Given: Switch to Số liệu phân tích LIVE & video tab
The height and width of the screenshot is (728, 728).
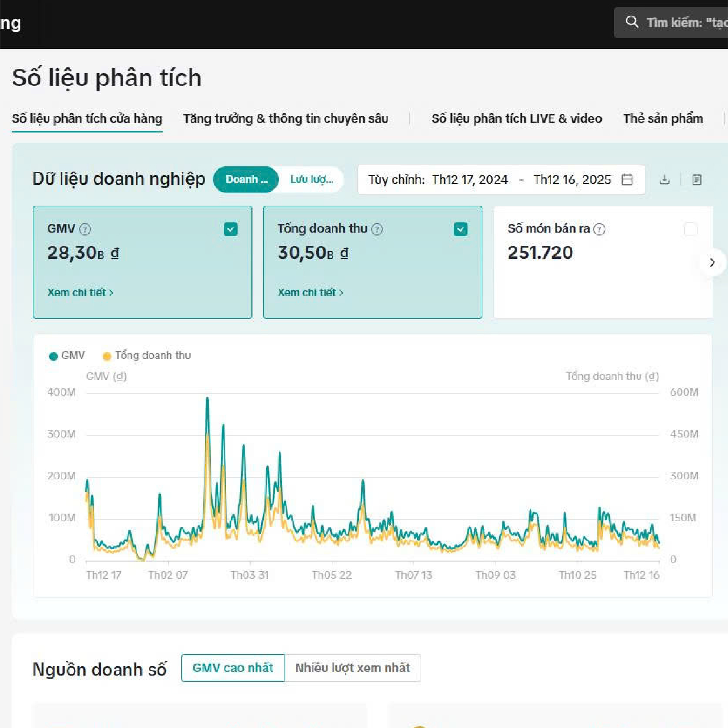Looking at the screenshot, I should [x=517, y=118].
